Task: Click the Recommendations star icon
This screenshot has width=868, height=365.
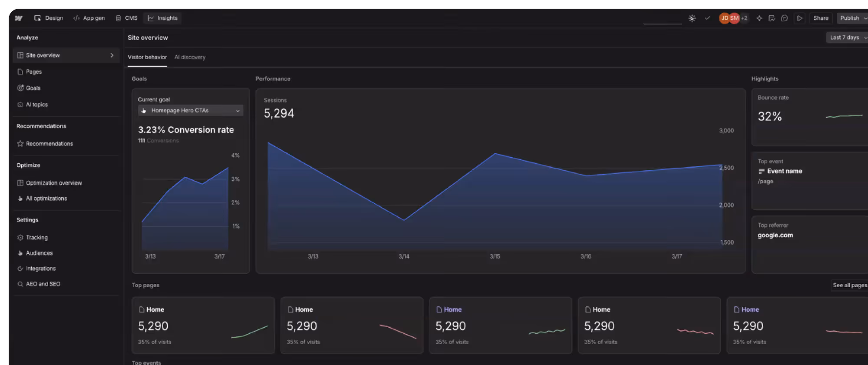Action: click(20, 143)
